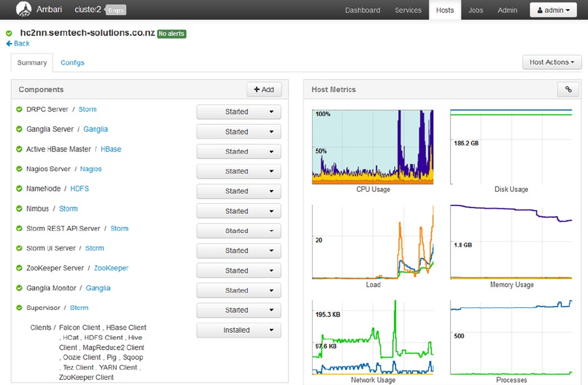Click the Ambari title text
This screenshot has width=588, height=385.
click(x=49, y=9)
